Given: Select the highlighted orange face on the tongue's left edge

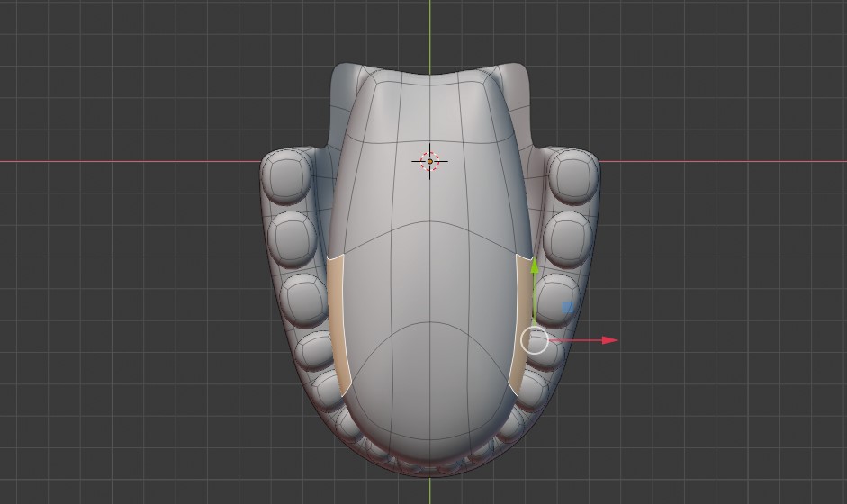Looking at the screenshot, I should (338, 324).
